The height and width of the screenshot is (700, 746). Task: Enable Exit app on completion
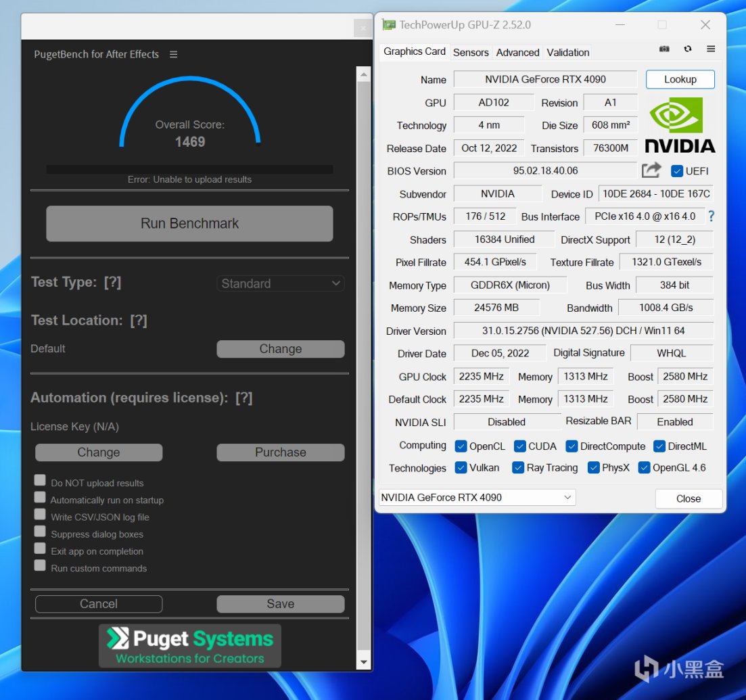coord(40,549)
